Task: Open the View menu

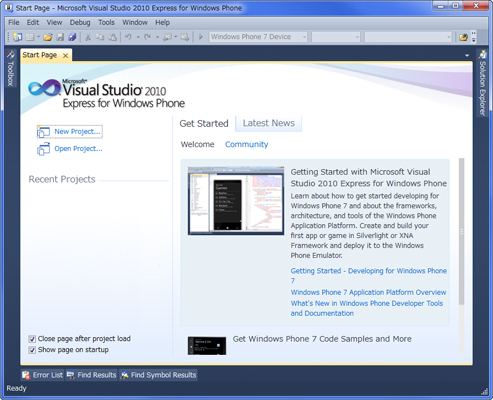Action: click(x=54, y=22)
